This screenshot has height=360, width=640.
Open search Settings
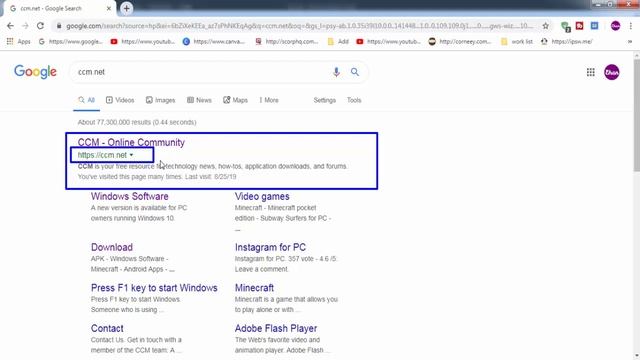pos(324,100)
